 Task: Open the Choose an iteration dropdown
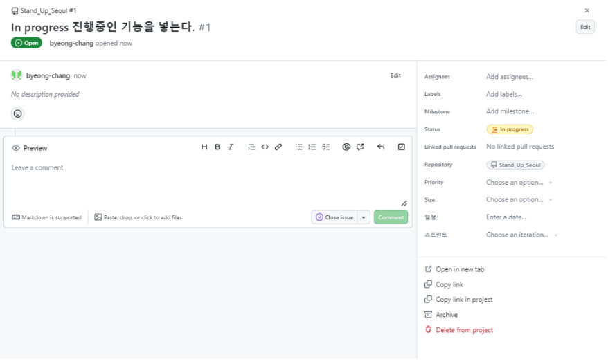[x=524, y=235]
